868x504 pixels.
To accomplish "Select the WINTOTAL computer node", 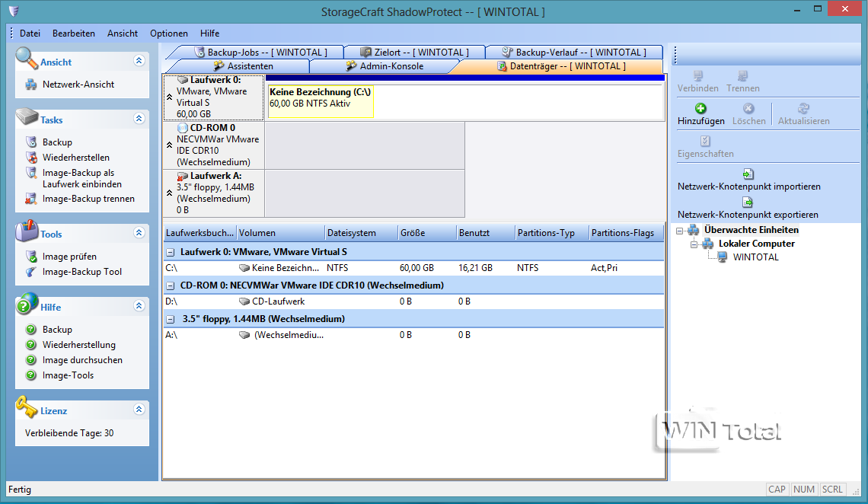I will point(755,257).
